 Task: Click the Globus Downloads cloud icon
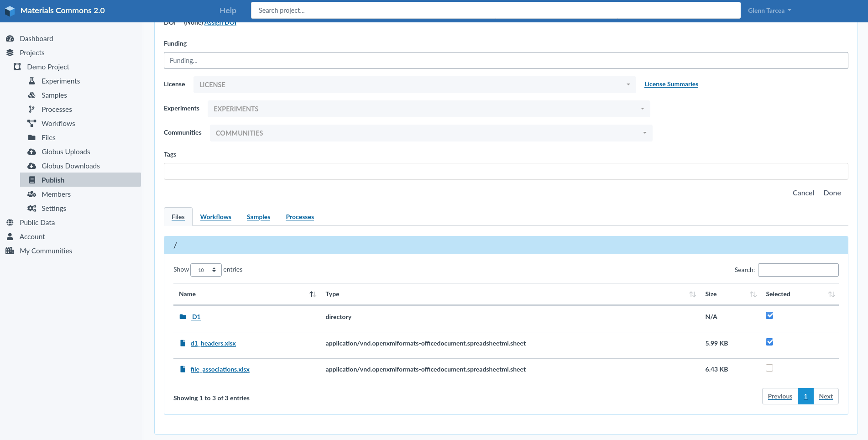pos(32,166)
